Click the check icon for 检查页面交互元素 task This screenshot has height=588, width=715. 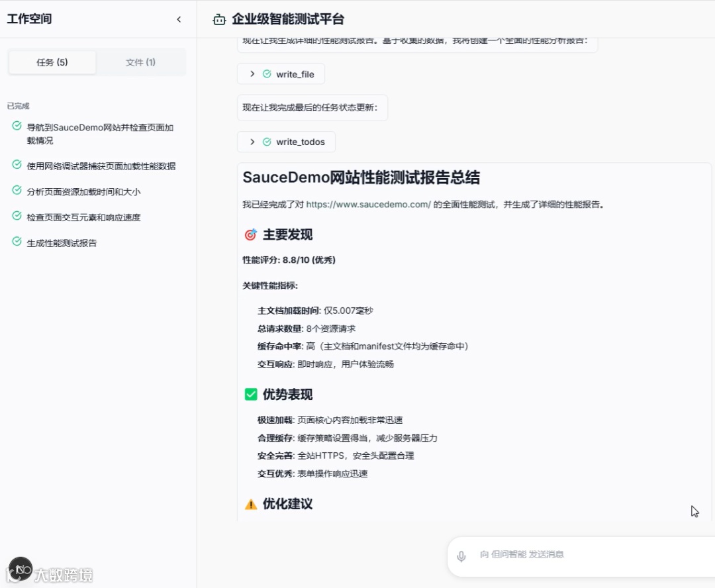17,215
